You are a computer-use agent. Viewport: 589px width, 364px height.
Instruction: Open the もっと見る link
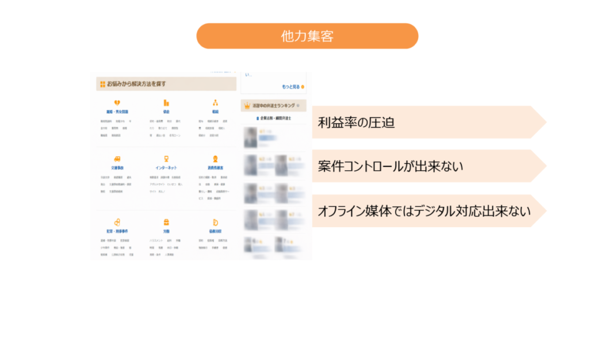point(290,87)
